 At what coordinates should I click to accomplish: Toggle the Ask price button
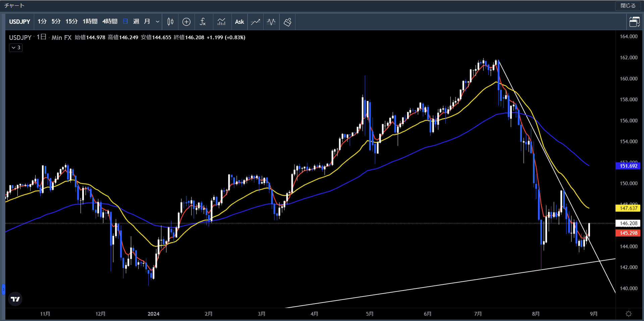[x=239, y=22]
